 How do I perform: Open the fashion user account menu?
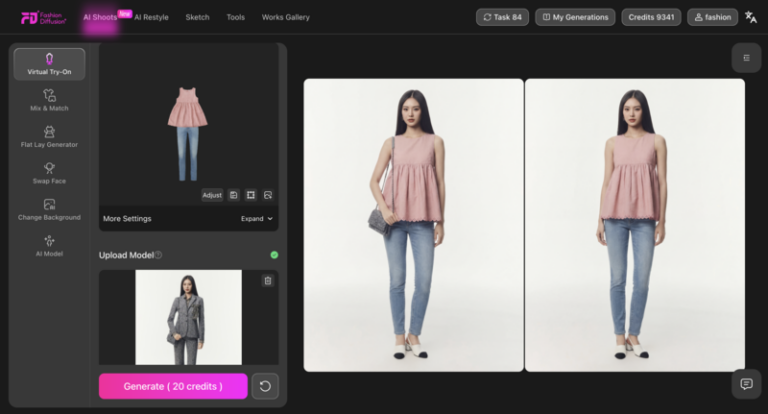point(713,17)
